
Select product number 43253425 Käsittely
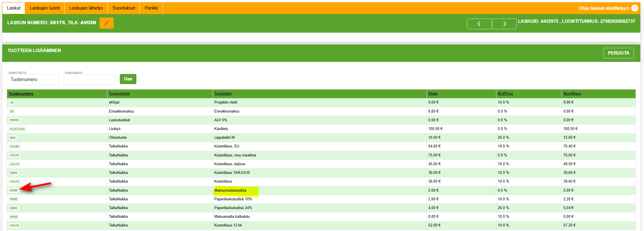pyautogui.click(x=17, y=129)
